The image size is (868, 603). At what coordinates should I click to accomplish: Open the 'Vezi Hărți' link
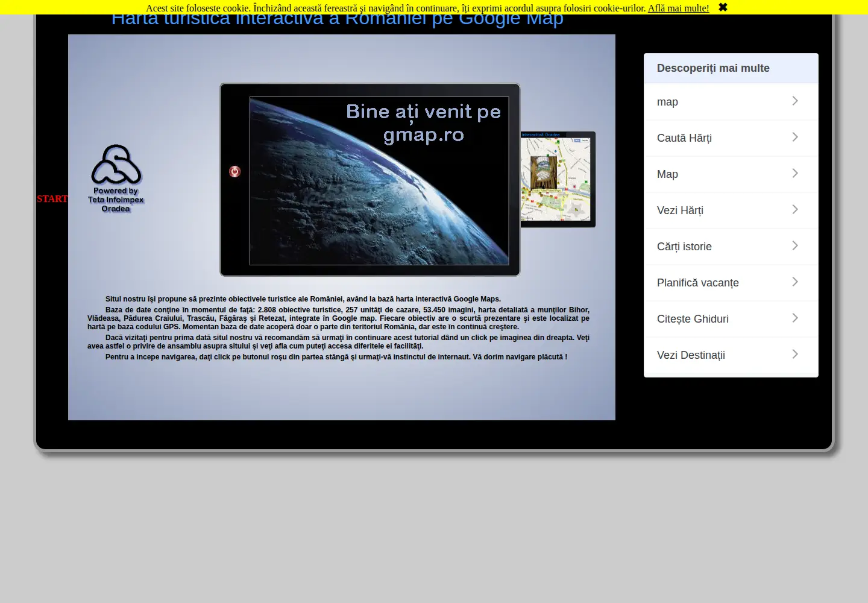pos(731,210)
